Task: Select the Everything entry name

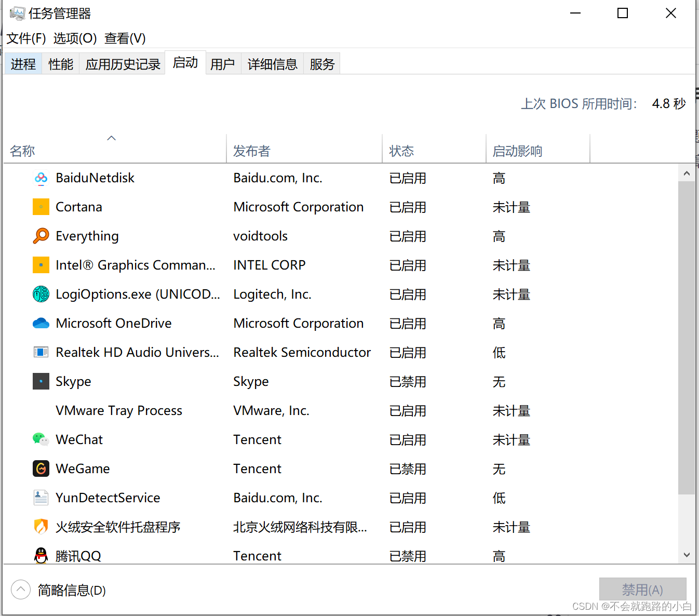Action: click(x=87, y=236)
